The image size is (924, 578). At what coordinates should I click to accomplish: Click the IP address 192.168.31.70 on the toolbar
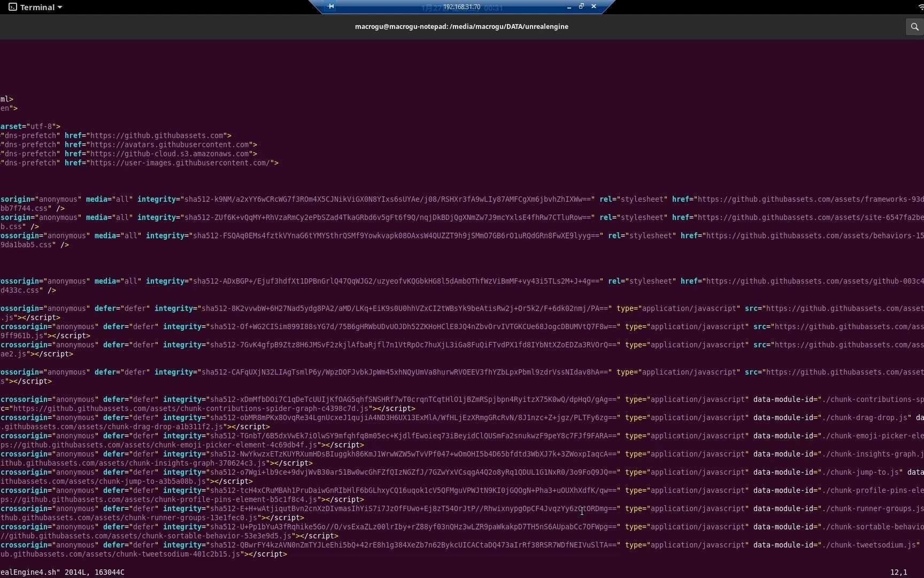tap(461, 7)
